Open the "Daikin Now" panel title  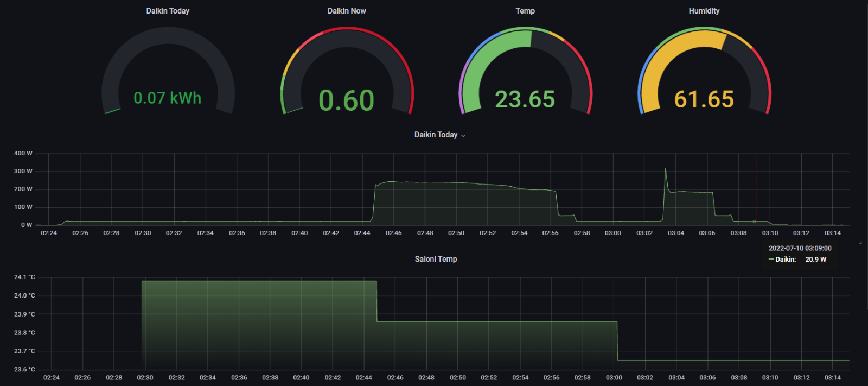347,11
